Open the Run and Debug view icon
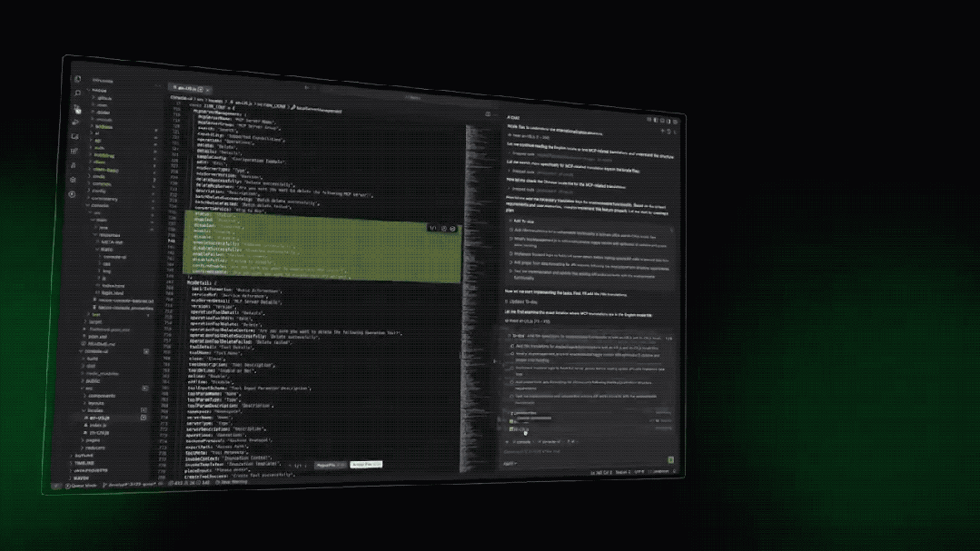 tap(76, 122)
